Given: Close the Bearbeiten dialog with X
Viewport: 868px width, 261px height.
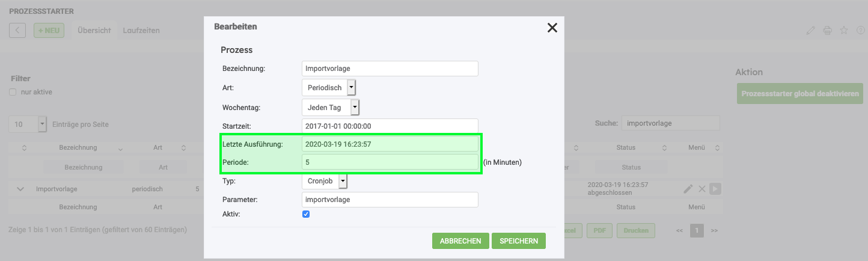Looking at the screenshot, I should (552, 28).
